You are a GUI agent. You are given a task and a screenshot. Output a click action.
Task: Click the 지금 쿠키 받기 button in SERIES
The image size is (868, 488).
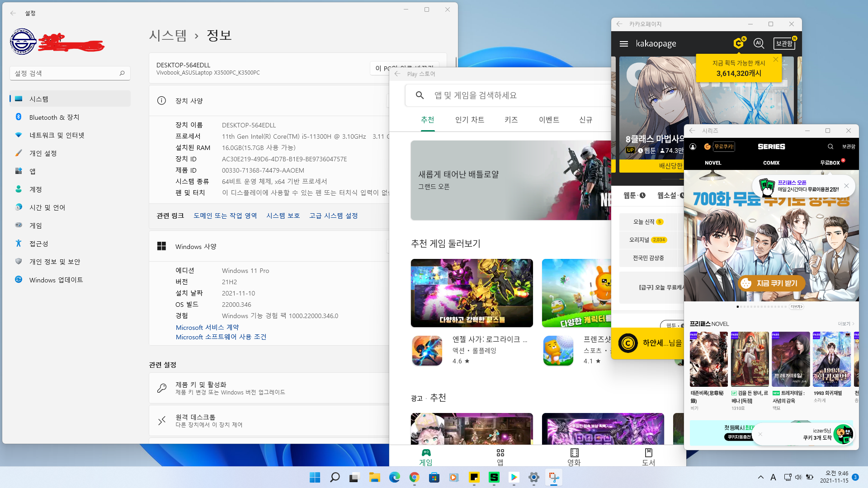[x=772, y=283]
